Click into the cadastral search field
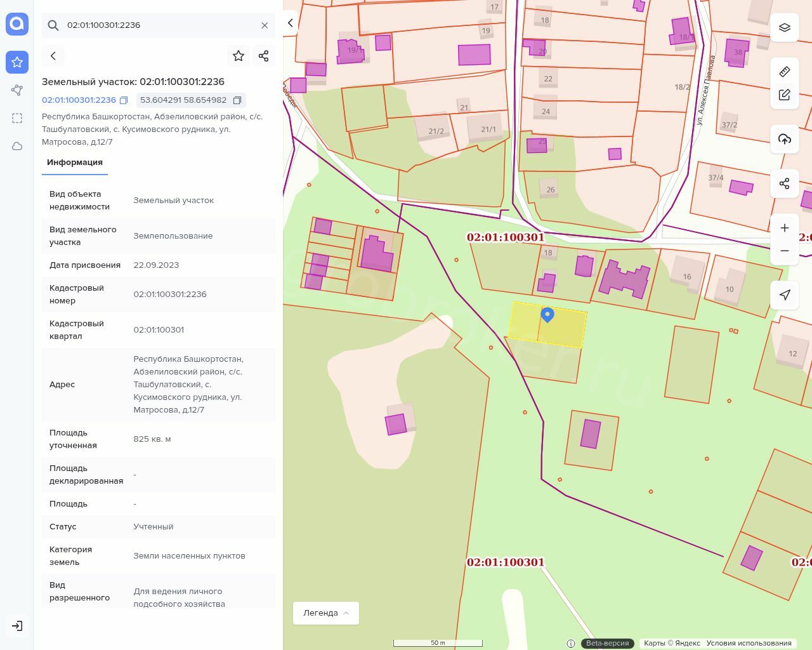Viewport: 812px width, 650px height. (x=159, y=25)
